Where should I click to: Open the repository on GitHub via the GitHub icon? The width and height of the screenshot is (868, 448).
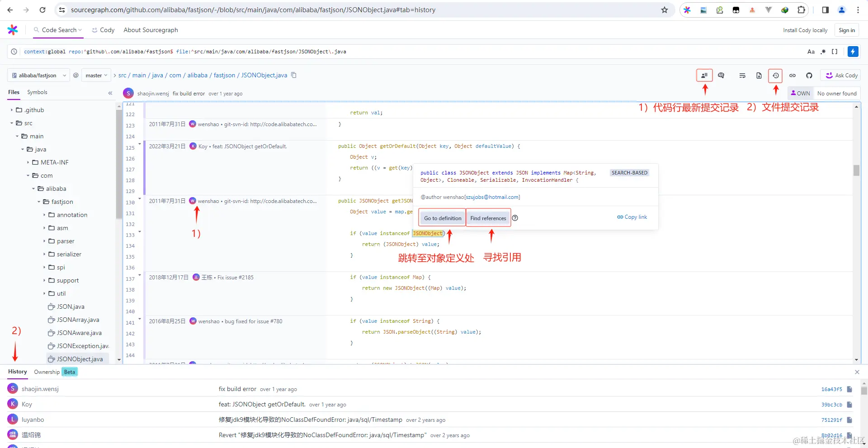pos(809,75)
